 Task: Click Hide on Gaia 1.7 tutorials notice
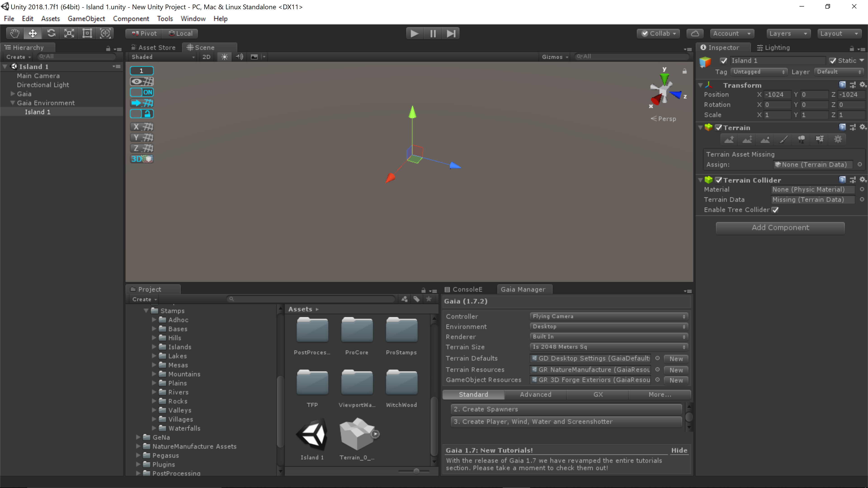(679, 450)
